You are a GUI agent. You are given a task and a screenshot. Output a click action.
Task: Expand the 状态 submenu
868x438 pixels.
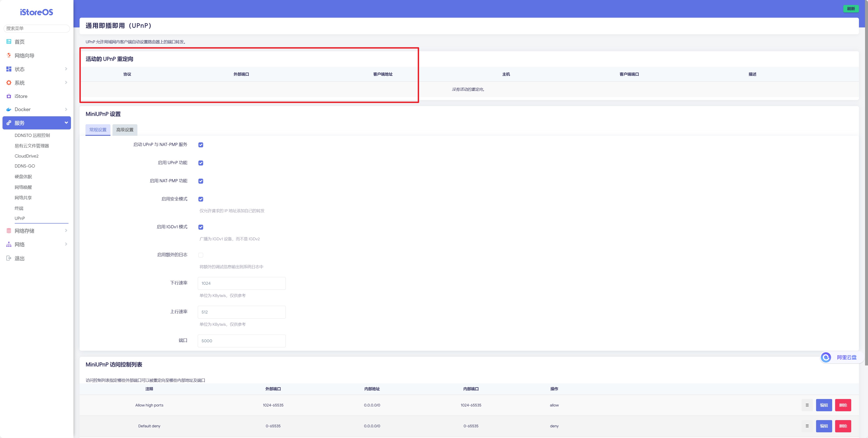click(66, 69)
